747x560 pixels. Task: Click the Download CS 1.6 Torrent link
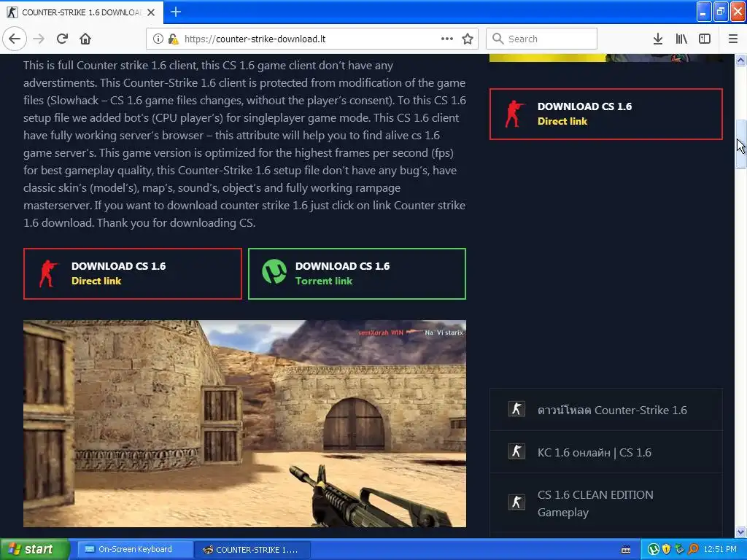[357, 273]
